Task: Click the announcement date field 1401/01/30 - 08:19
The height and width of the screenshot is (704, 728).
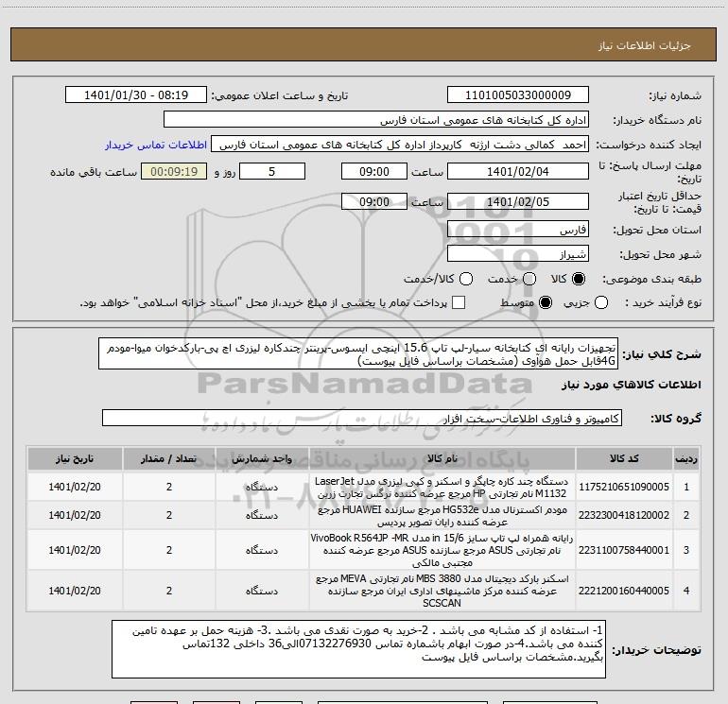Action: coord(136,95)
